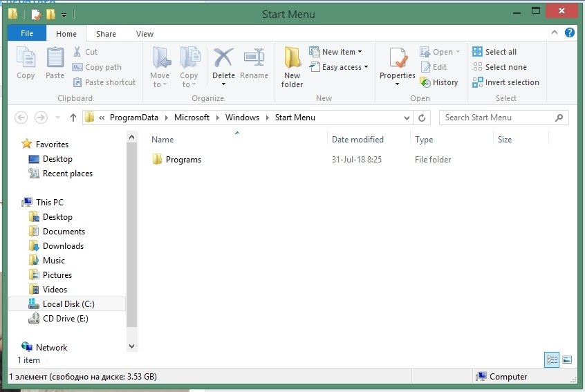585x392 pixels.
Task: Click the Edit command in Open group
Action: coord(434,67)
